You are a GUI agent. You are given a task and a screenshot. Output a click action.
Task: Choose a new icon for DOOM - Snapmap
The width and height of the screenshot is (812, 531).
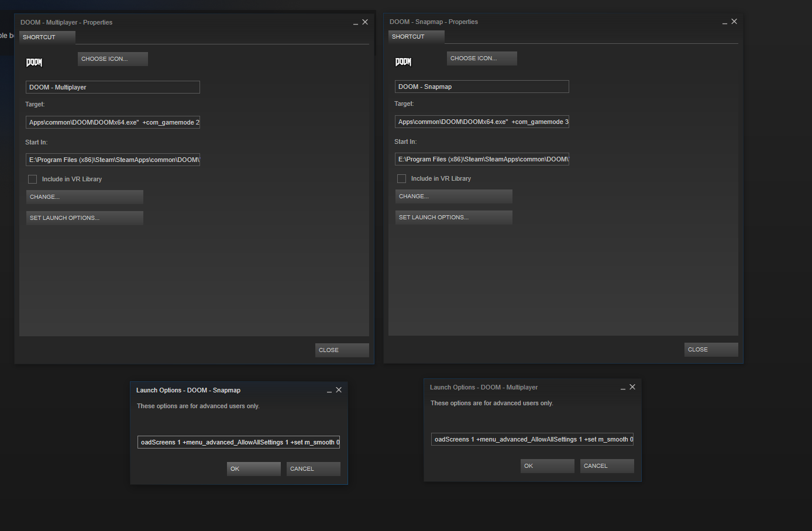482,58
